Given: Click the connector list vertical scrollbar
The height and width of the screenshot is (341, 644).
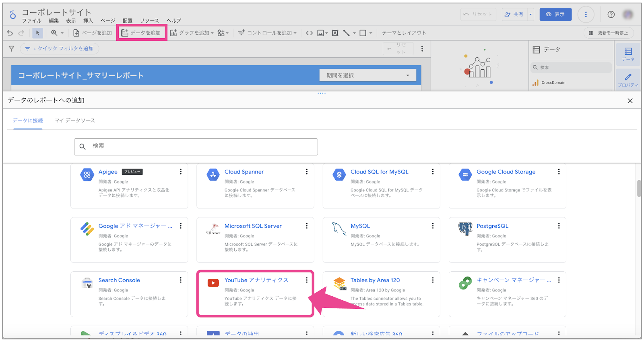Looking at the screenshot, I should coord(639,188).
